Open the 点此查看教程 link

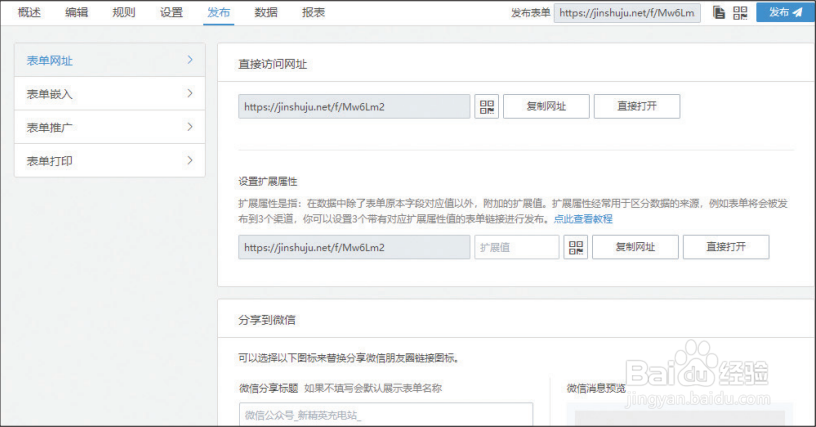(583, 219)
